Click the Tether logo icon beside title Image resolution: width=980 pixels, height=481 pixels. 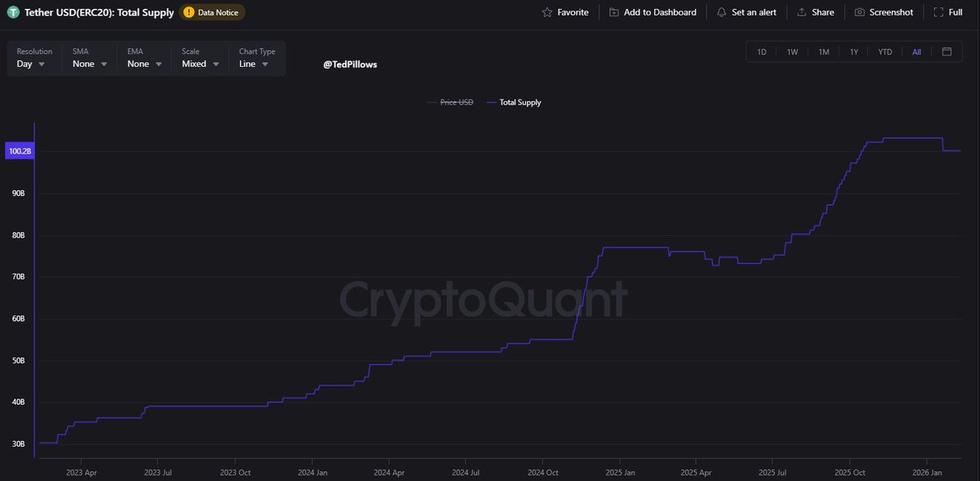15,12
